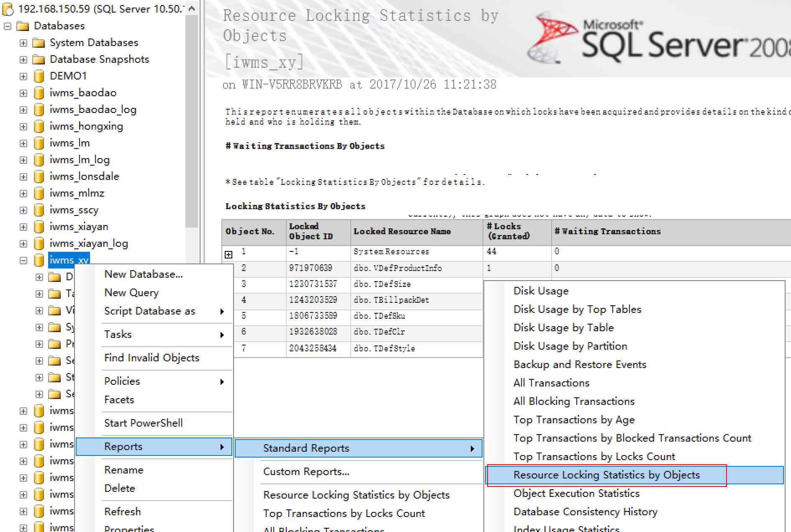
Task: Click the Locked Resource Name column header
Action: [417, 232]
